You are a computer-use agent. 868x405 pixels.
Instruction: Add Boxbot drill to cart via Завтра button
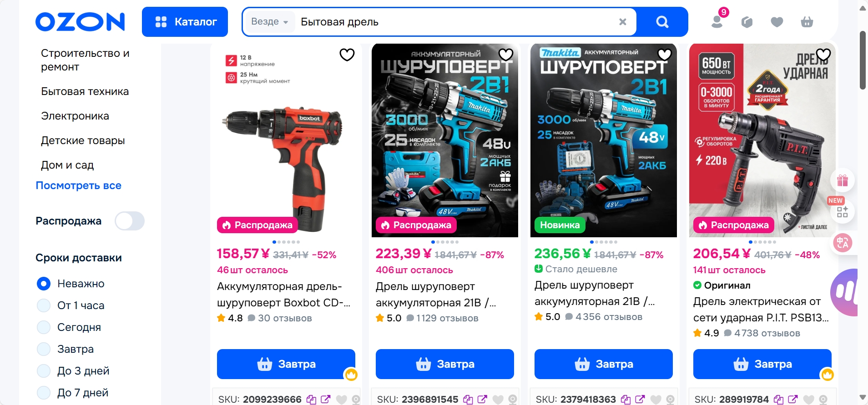286,364
